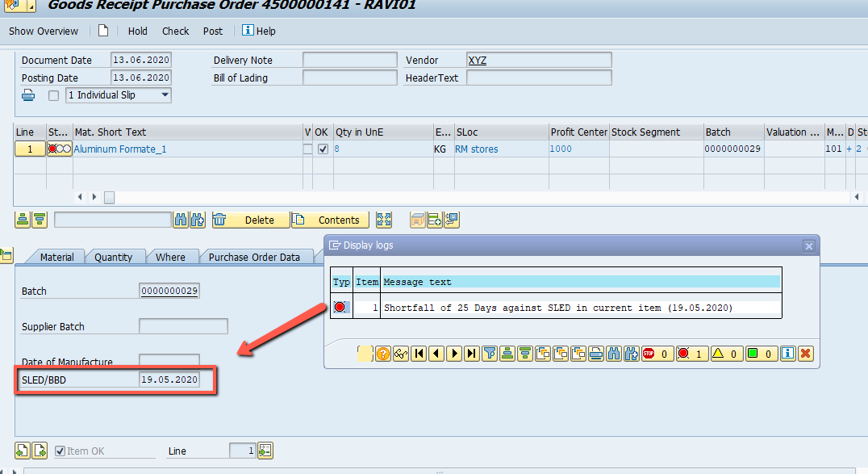Click the Information icon in Display logs
Image resolution: width=868 pixels, height=474 pixels.
point(788,353)
